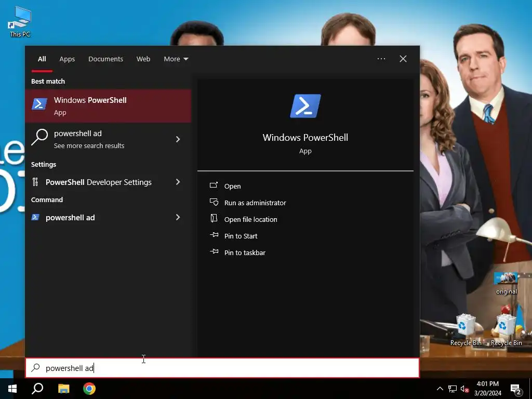Click the 'Windows PowerShell' title in preview pane
The image size is (532, 399).
pyautogui.click(x=305, y=138)
